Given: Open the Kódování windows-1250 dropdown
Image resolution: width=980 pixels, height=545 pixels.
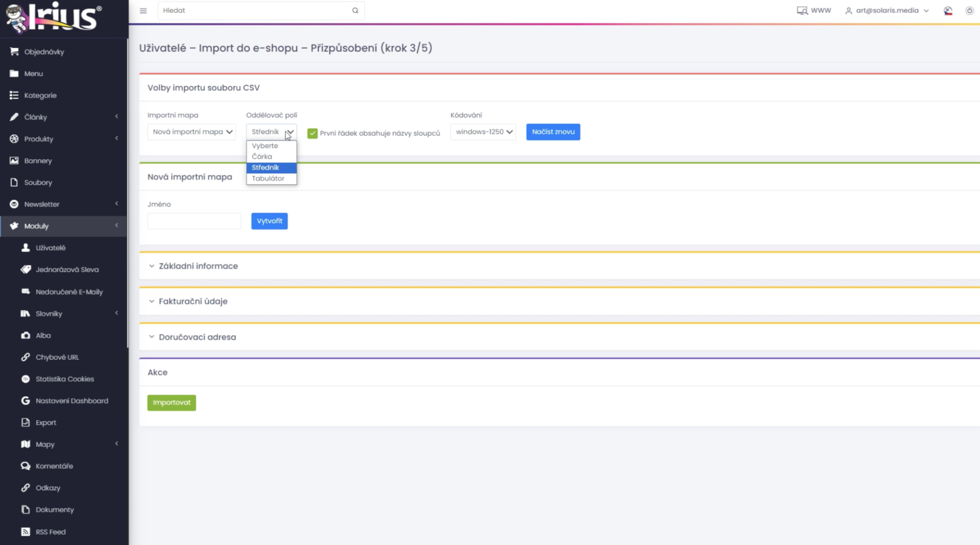Looking at the screenshot, I should coord(483,132).
